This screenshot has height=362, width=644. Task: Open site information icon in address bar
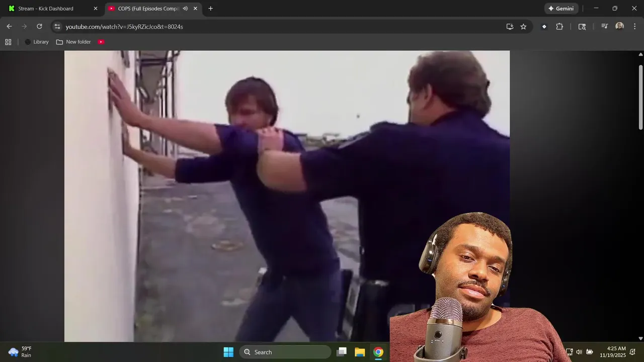coord(57,27)
